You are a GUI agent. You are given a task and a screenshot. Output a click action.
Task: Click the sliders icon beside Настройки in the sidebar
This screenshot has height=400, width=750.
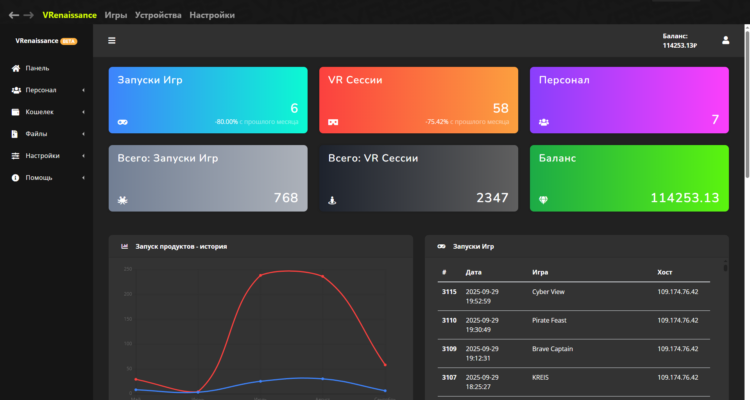pyautogui.click(x=16, y=156)
